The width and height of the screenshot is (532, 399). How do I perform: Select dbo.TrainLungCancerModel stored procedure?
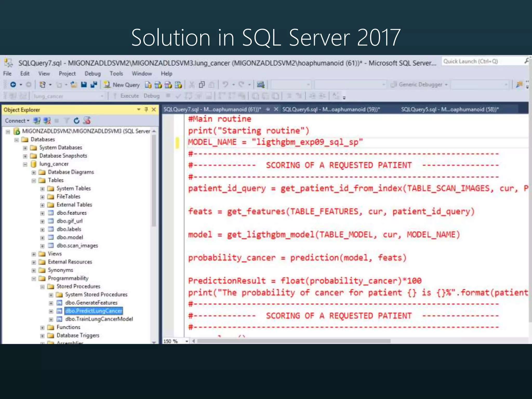pos(99,319)
